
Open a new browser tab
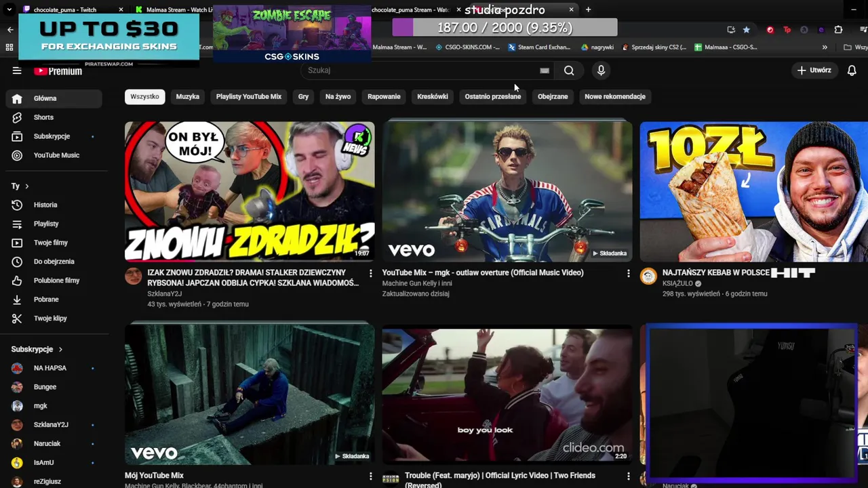click(588, 9)
